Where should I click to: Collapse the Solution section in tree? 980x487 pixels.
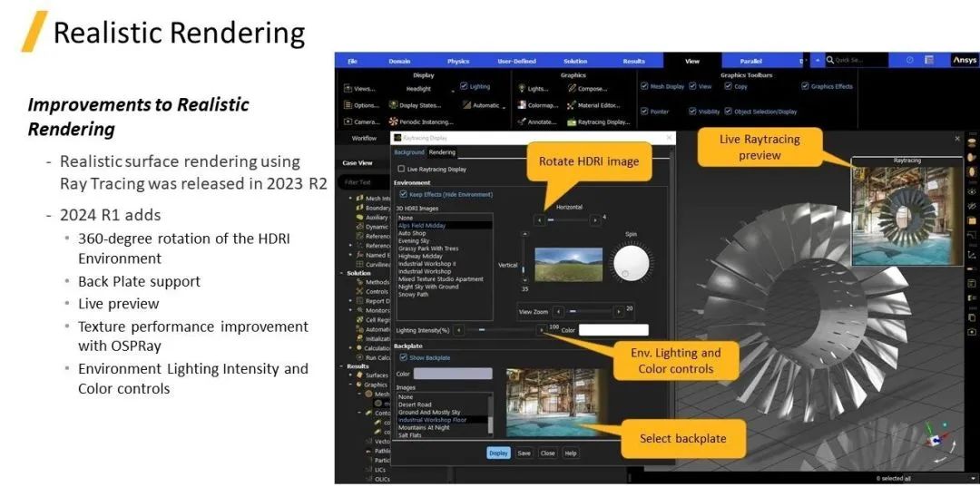click(342, 273)
